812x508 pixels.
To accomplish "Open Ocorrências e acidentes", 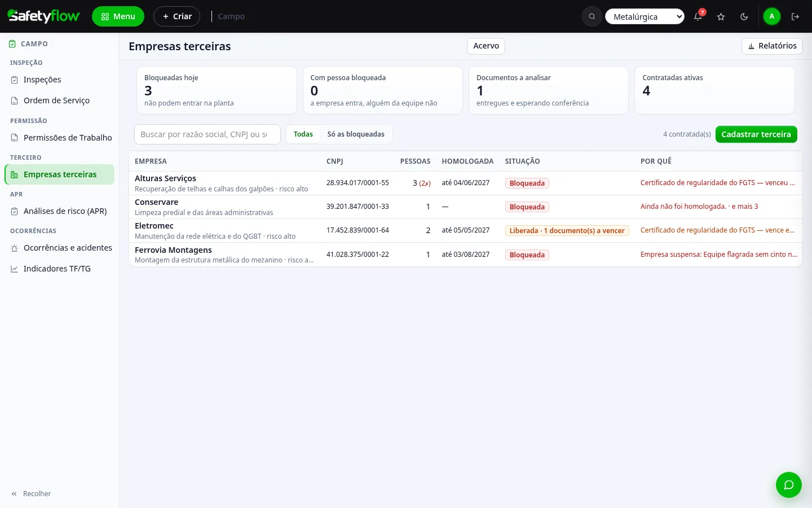I will [x=60, y=248].
